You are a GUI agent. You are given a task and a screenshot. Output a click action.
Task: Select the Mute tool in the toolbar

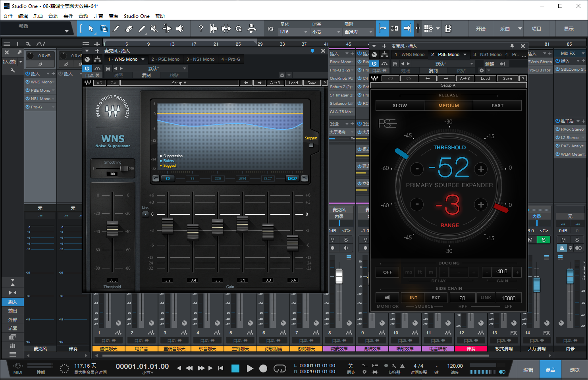coord(154,29)
